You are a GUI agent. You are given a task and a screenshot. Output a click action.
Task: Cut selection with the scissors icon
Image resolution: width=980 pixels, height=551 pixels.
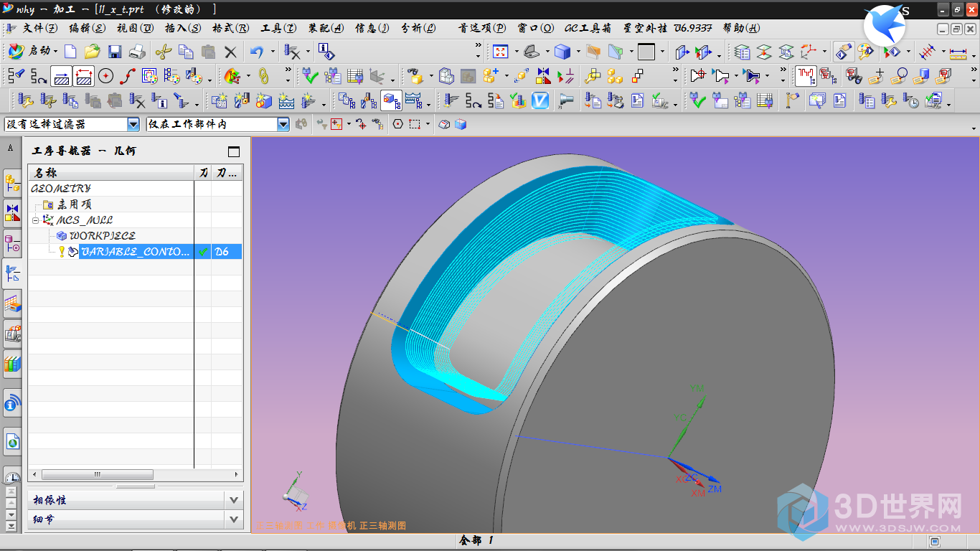(164, 52)
